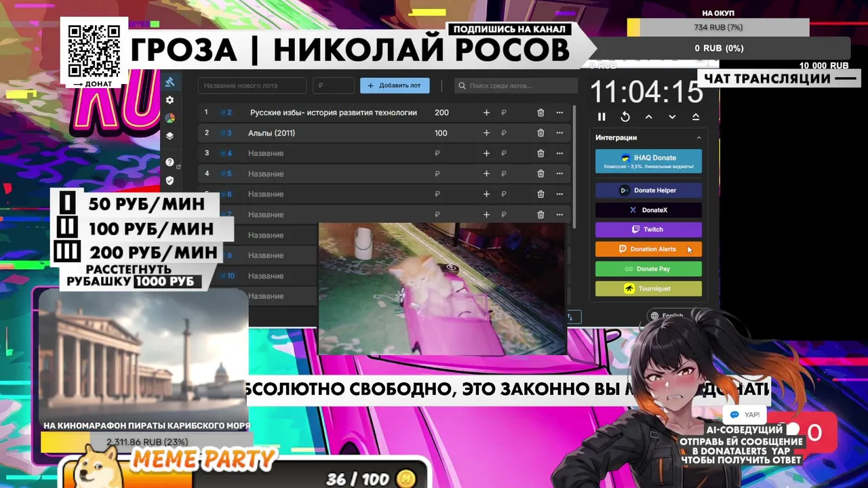Viewport: 868px width, 488px height.
Task: Click the #2 lot ID link
Action: click(226, 113)
